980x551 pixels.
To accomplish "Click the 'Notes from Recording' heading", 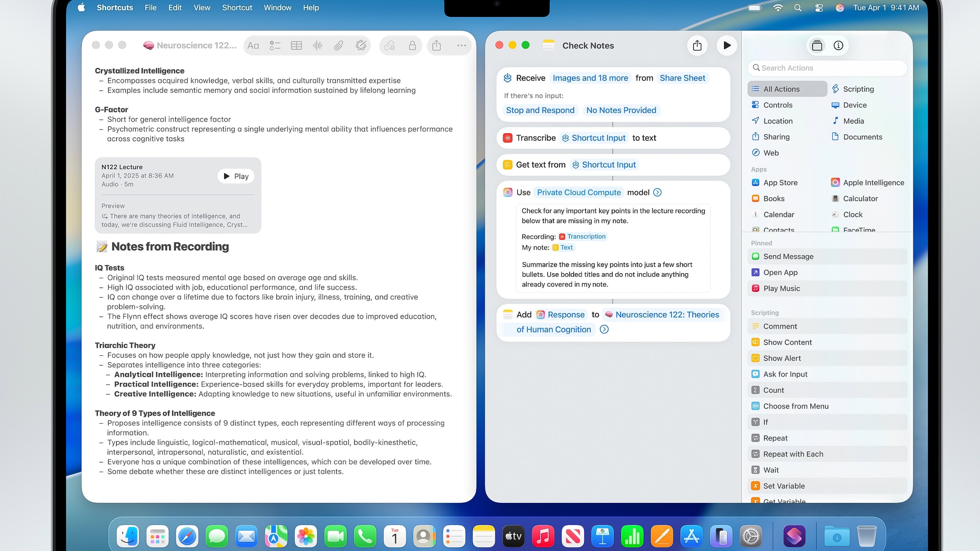I will (170, 247).
